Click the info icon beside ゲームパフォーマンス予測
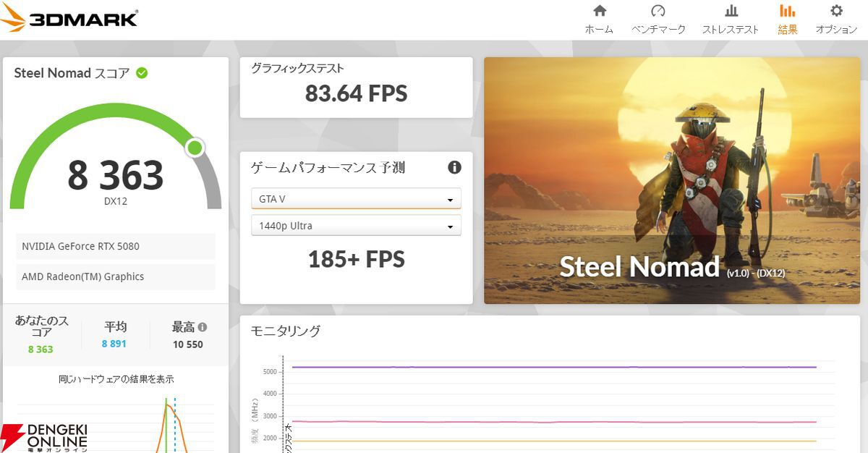The image size is (868, 453). coord(454,168)
